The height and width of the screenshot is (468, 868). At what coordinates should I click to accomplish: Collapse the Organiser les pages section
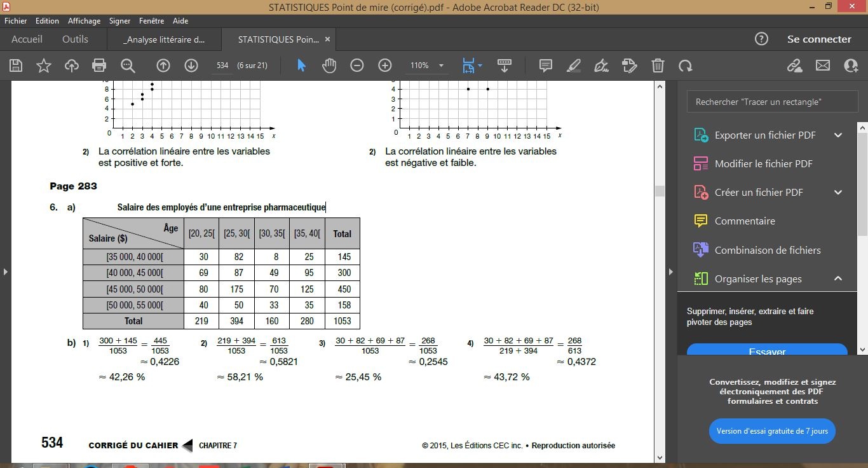pyautogui.click(x=837, y=279)
